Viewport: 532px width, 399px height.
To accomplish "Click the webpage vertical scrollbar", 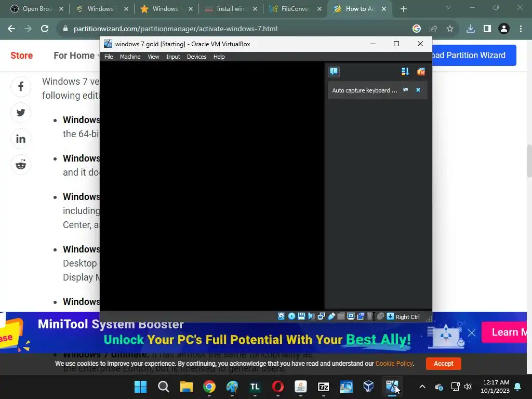I will point(529,161).
